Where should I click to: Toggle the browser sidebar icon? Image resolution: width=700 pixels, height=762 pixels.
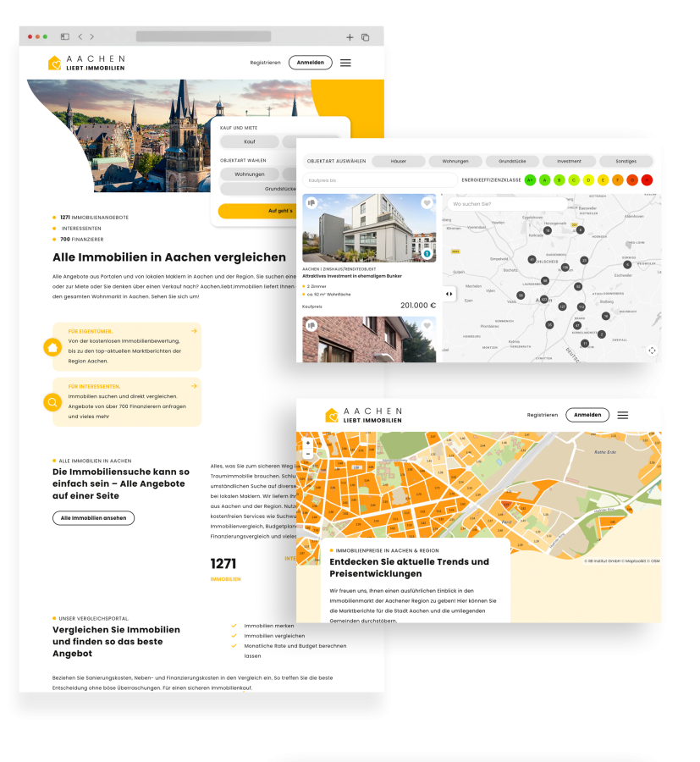click(x=65, y=36)
